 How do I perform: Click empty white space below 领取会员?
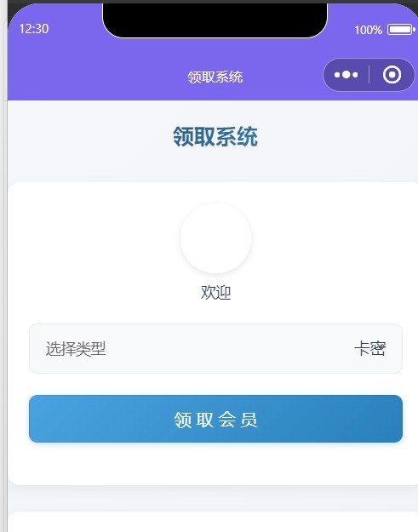coord(215,463)
